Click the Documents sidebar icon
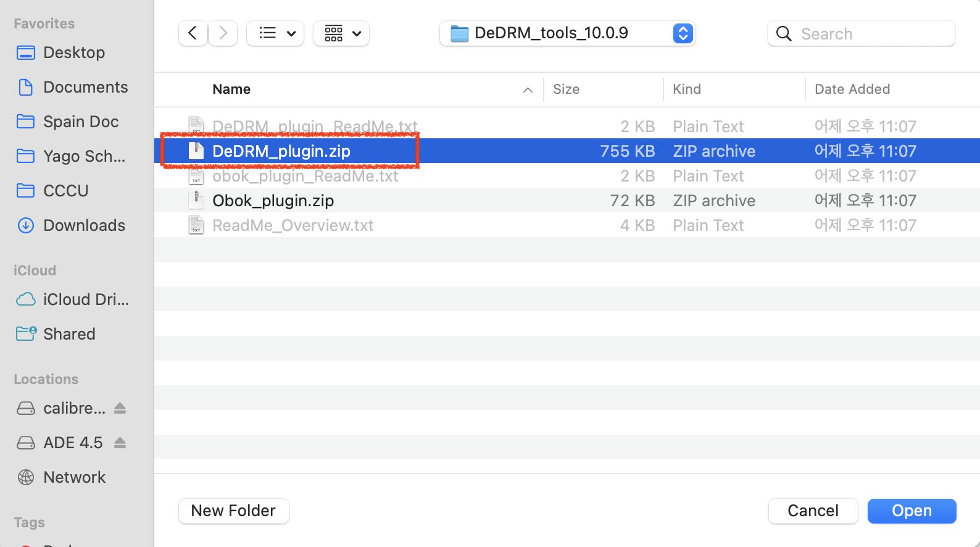 click(26, 87)
